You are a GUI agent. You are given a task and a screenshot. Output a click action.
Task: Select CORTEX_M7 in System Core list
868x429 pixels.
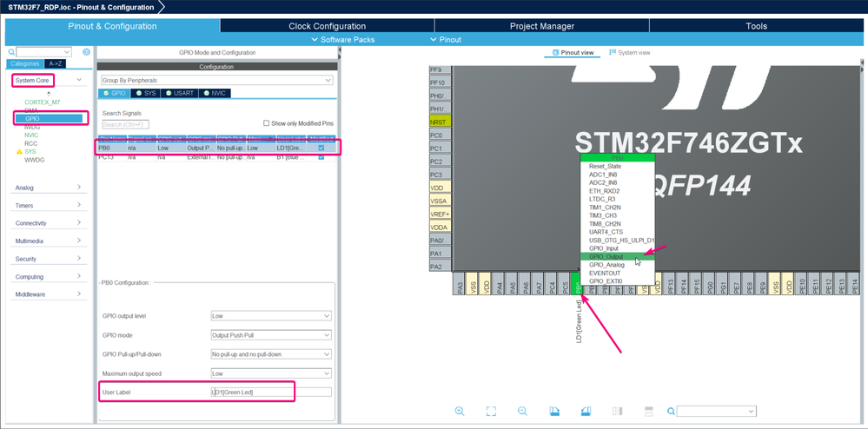[x=41, y=102]
